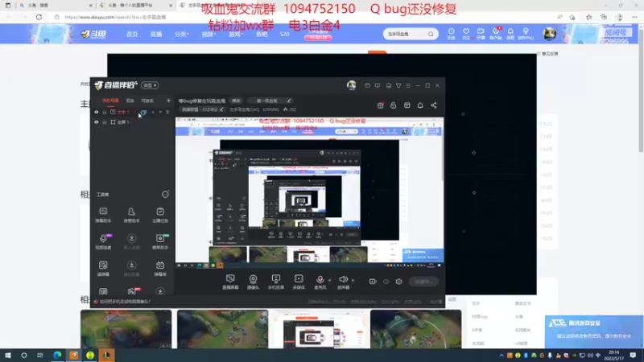Viewport: 644px width, 362px height.
Task: Add a new scene with the plus icon
Action: tap(168, 101)
